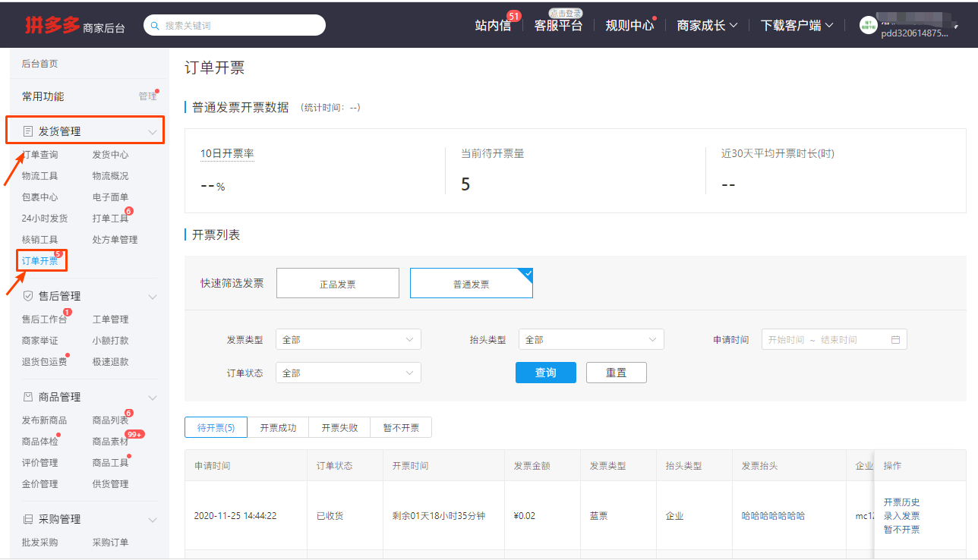The image size is (978, 560).
Task: Expand the 商家成长 dropdown menu
Action: [x=707, y=25]
